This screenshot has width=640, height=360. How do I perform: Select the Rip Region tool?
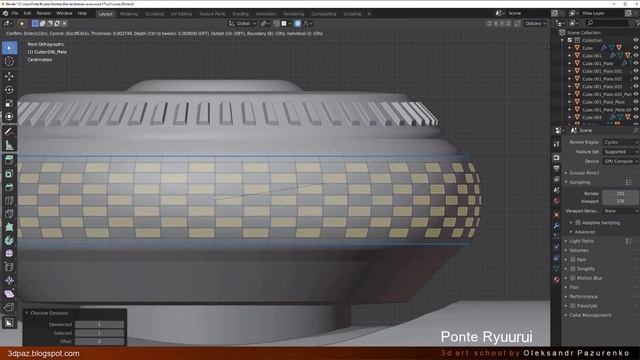[9, 307]
